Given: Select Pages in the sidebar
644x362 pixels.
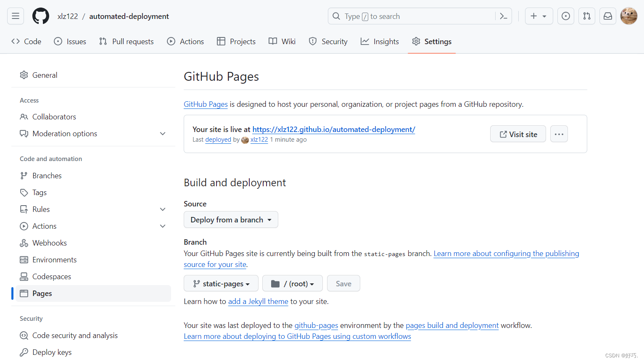Looking at the screenshot, I should [93, 293].
